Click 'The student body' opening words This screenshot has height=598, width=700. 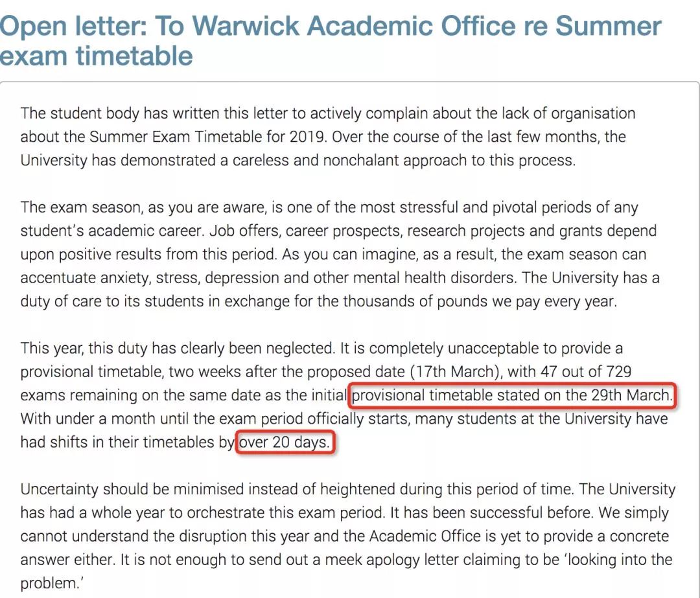pyautogui.click(x=80, y=113)
